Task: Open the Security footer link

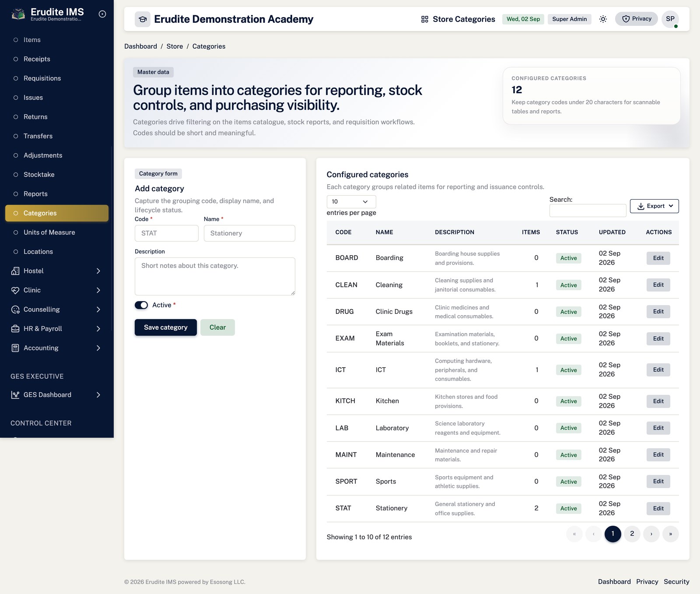Action: (676, 582)
